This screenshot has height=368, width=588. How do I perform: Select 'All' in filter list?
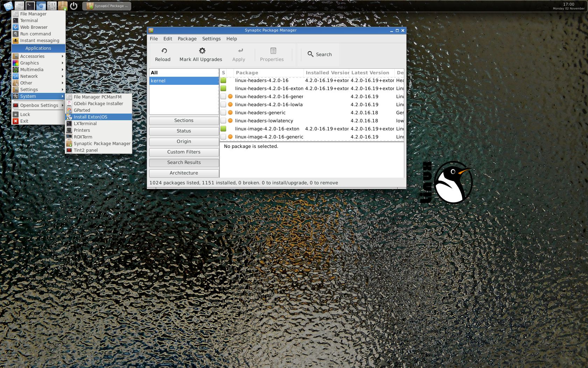[x=184, y=73]
